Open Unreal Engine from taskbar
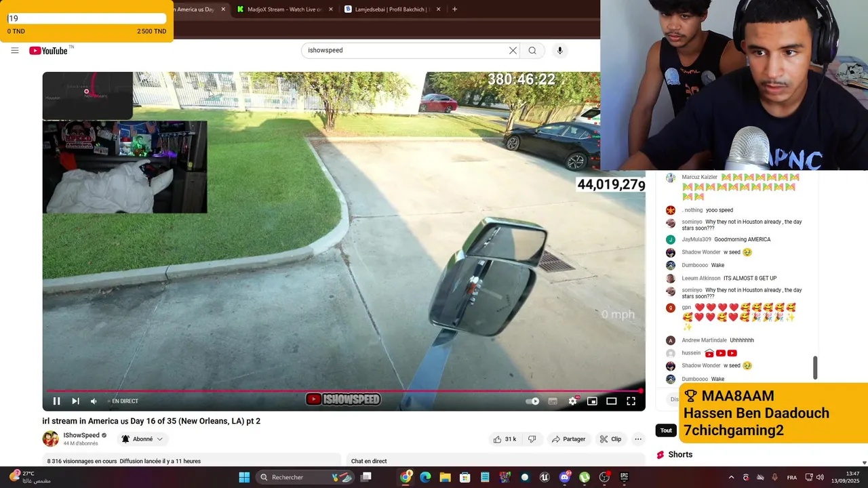 tap(545, 477)
